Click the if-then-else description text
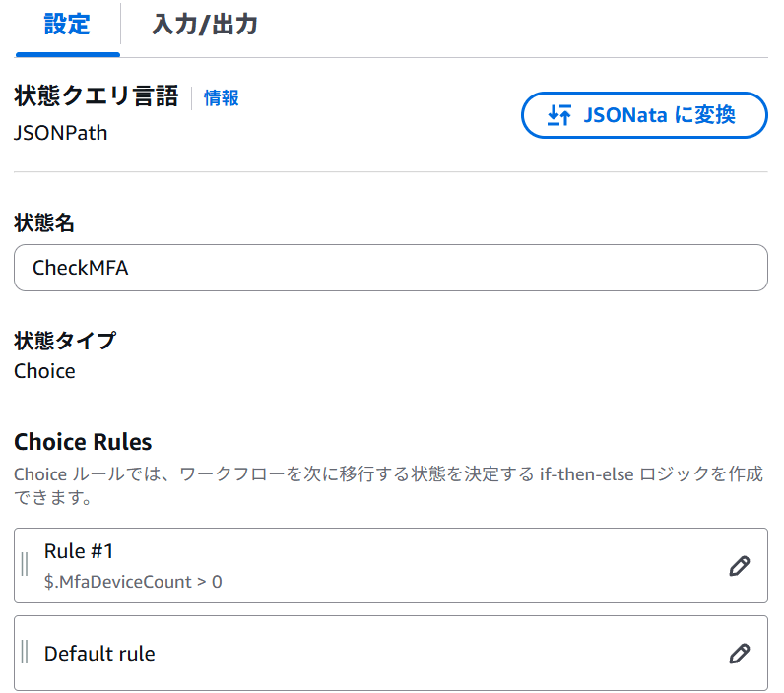784x693 pixels. [388, 484]
